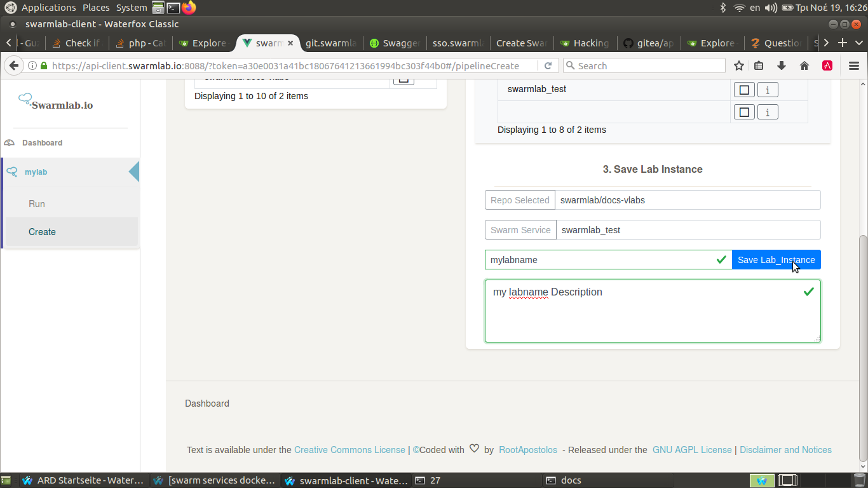Click the browser Search box
The height and width of the screenshot is (488, 868).
point(644,65)
